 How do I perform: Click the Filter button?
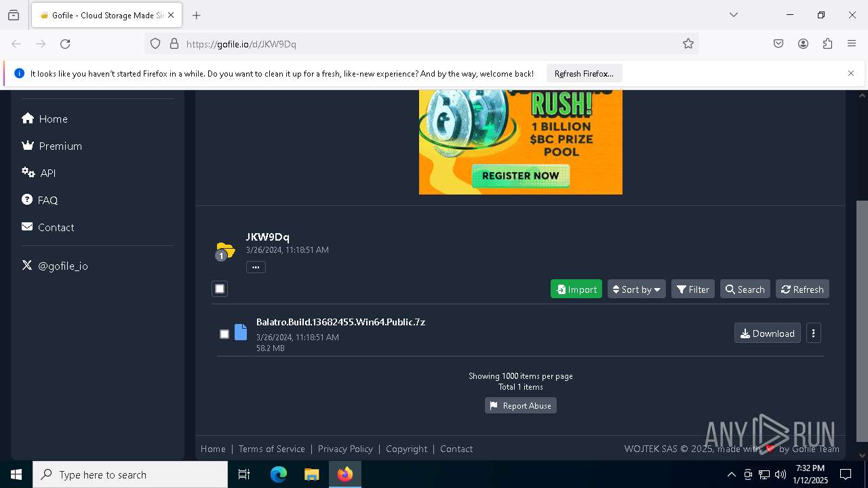tap(692, 289)
